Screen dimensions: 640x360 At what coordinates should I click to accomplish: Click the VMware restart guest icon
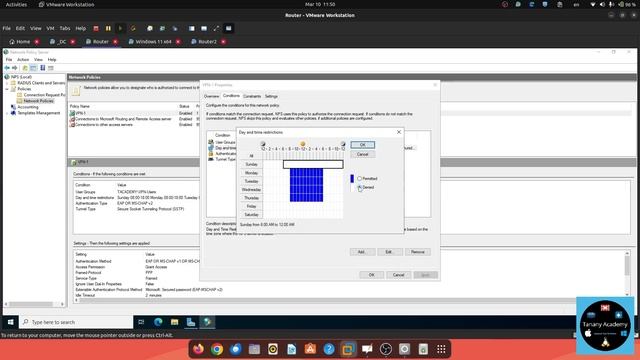click(x=133, y=28)
